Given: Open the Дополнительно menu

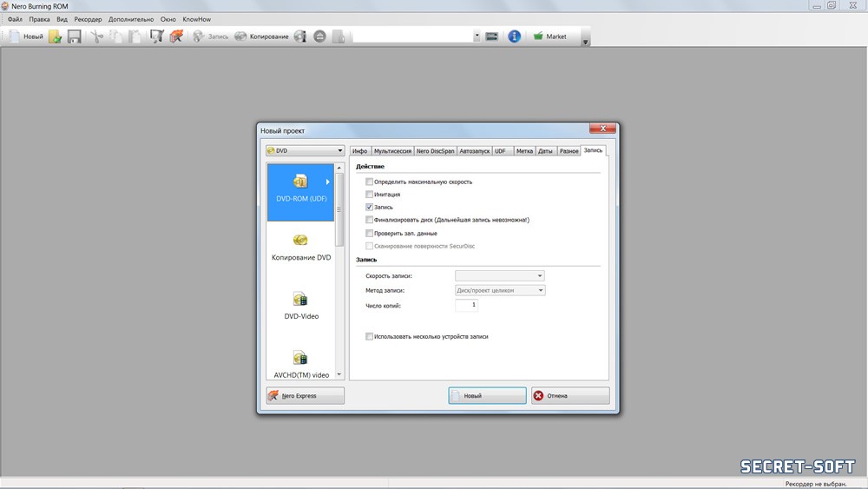Looking at the screenshot, I should [x=131, y=19].
